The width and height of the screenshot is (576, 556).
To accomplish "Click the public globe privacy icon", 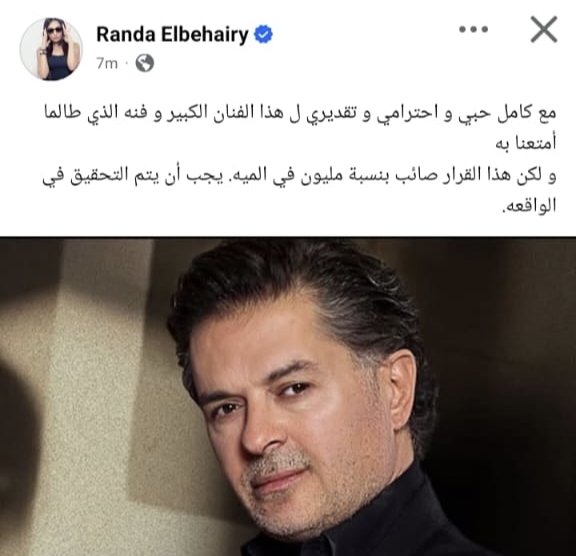I will tap(145, 63).
